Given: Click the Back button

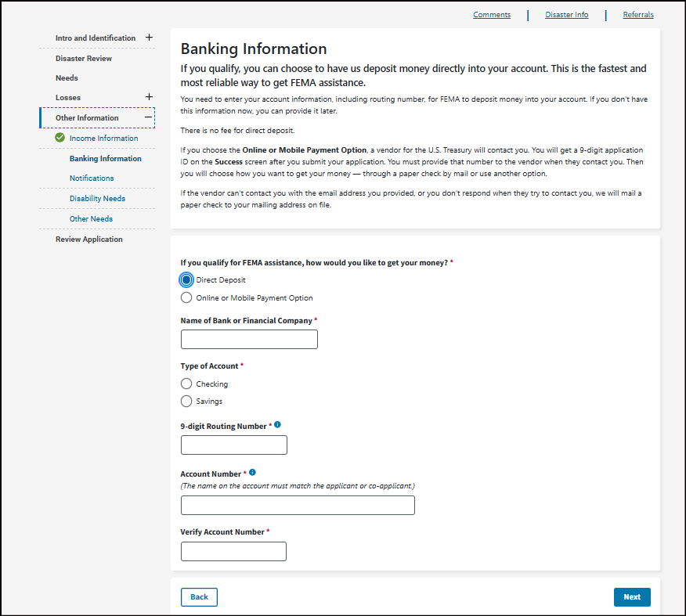Looking at the screenshot, I should 199,597.
